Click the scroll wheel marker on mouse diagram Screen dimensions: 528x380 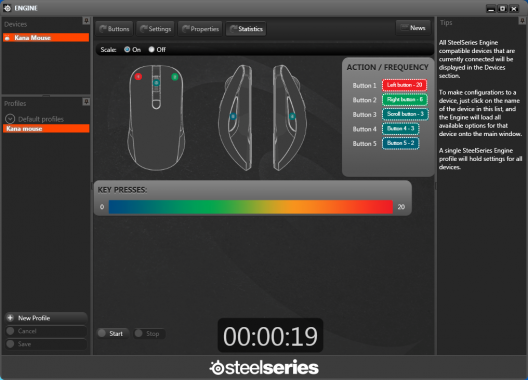(x=156, y=83)
